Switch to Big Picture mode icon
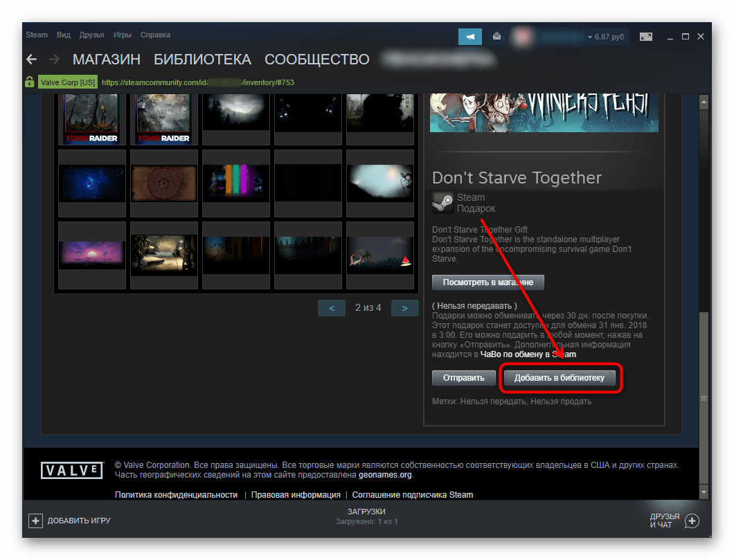Screen dimensions: 734x560 coord(645,37)
